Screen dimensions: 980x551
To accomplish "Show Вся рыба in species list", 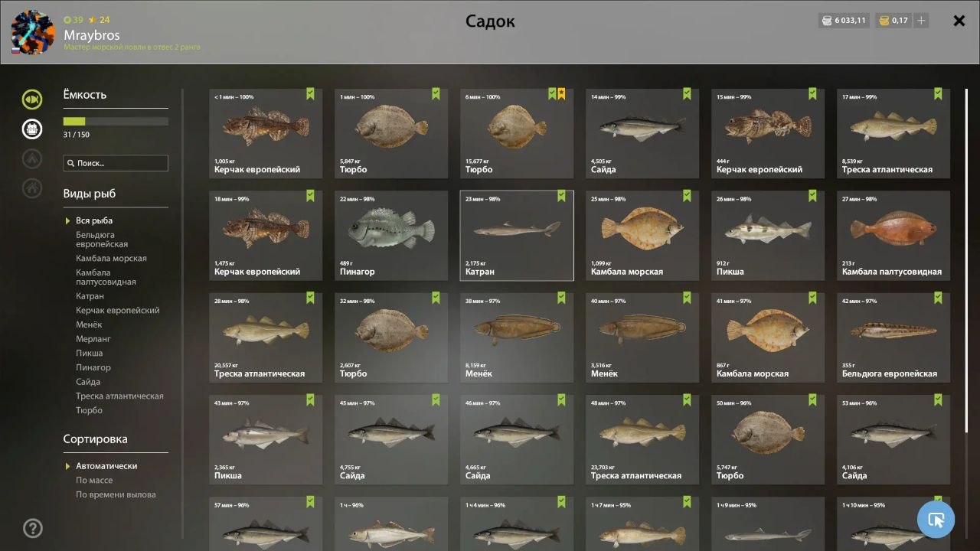I will coord(94,220).
